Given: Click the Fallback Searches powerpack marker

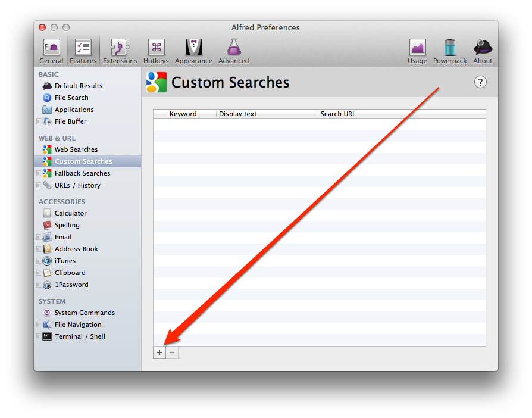Looking at the screenshot, I should pyautogui.click(x=38, y=173).
